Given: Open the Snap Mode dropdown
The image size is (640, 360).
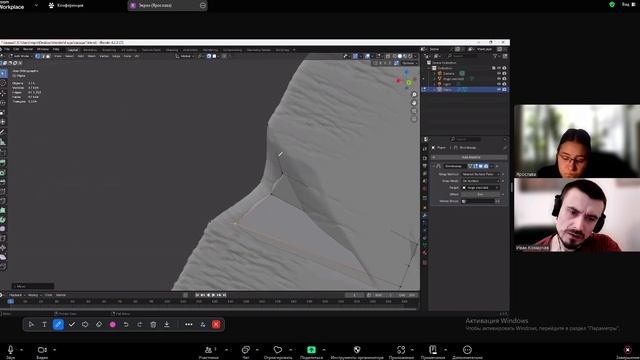Looking at the screenshot, I should pyautogui.click(x=480, y=181).
